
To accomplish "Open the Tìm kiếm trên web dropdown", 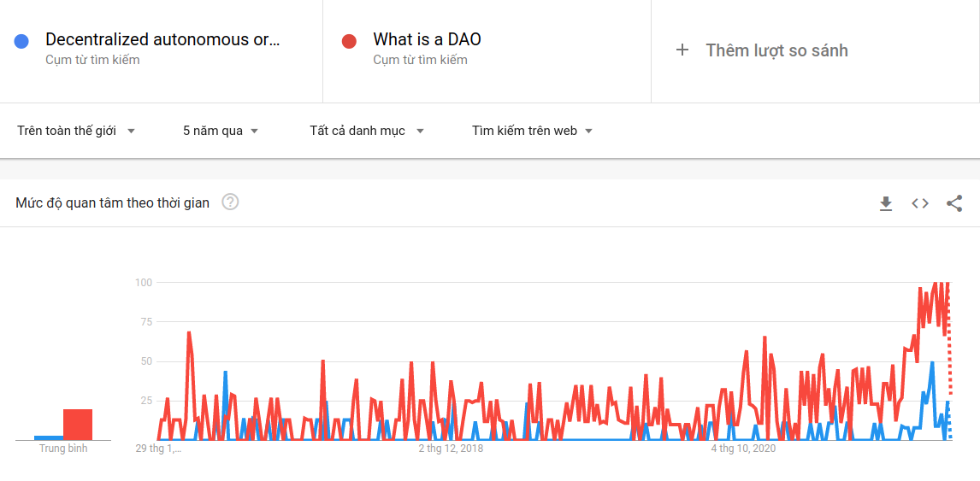I will [532, 131].
